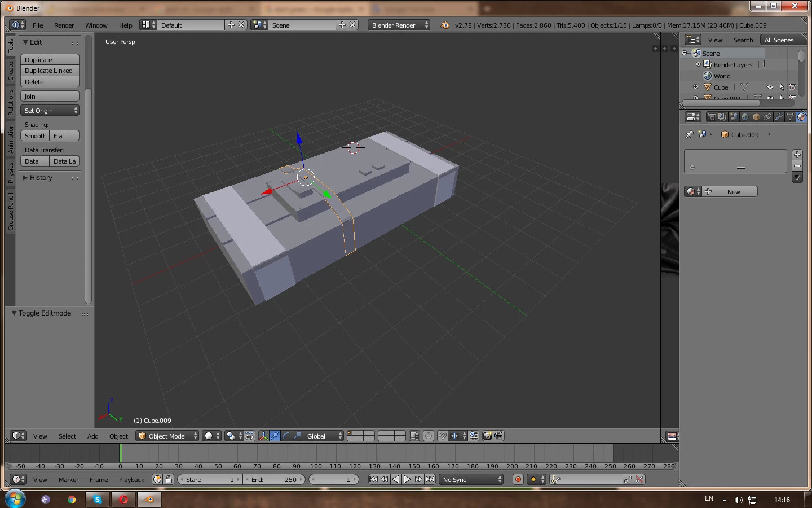Click the Outliner editor type icon
Viewport: 812px width, 508px height.
[x=693, y=40]
